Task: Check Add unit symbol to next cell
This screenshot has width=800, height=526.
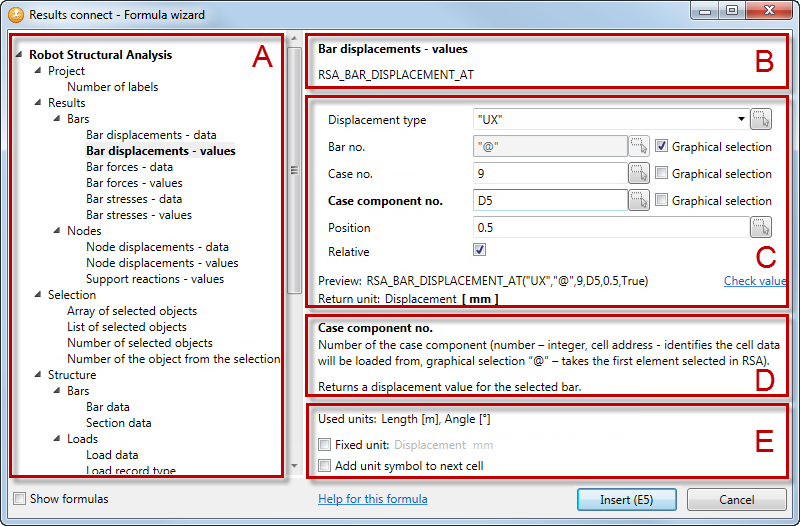Action: click(324, 465)
